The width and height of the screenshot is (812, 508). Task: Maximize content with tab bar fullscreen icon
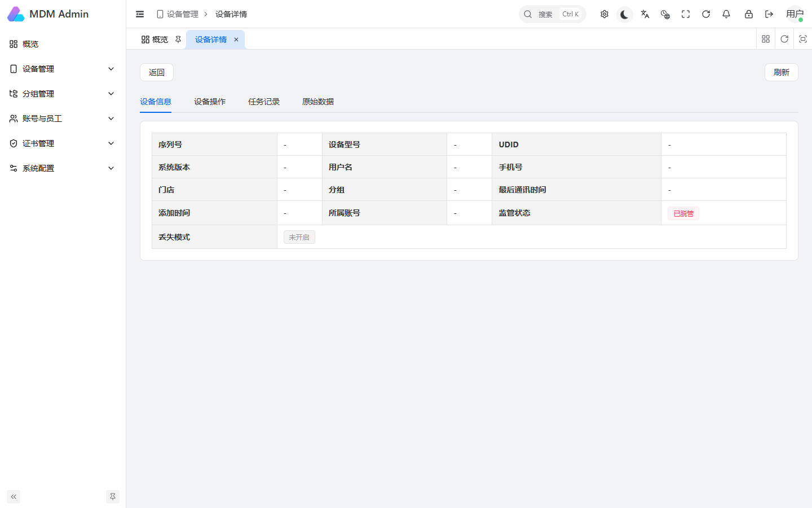[x=803, y=39]
